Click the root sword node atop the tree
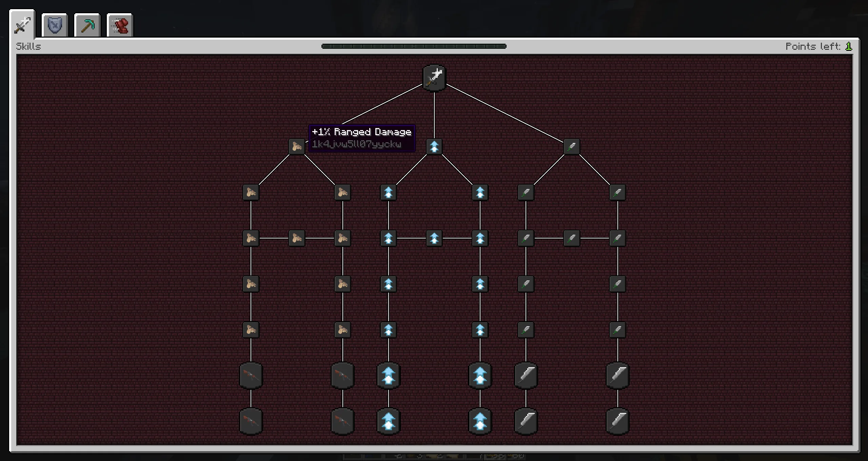 pos(434,78)
